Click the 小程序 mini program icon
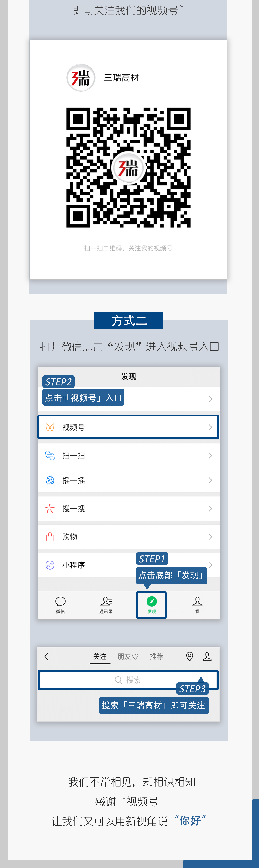This screenshot has width=259, height=868. click(x=50, y=565)
